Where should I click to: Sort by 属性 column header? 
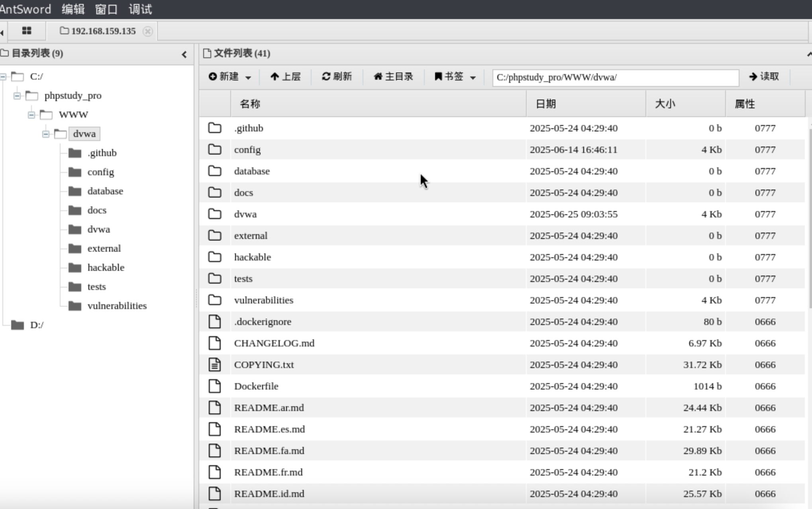click(765, 104)
